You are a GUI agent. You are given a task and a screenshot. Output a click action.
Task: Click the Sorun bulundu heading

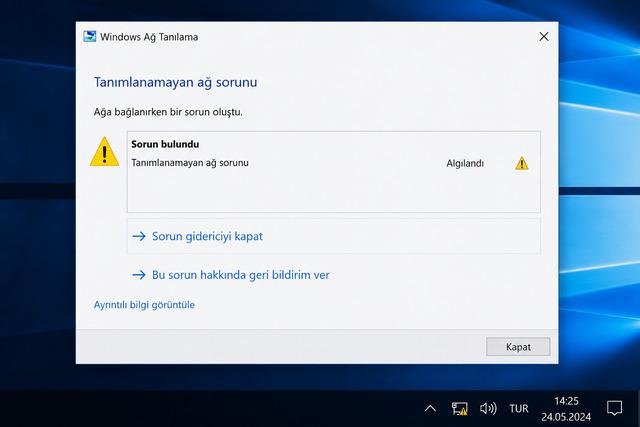(x=165, y=144)
